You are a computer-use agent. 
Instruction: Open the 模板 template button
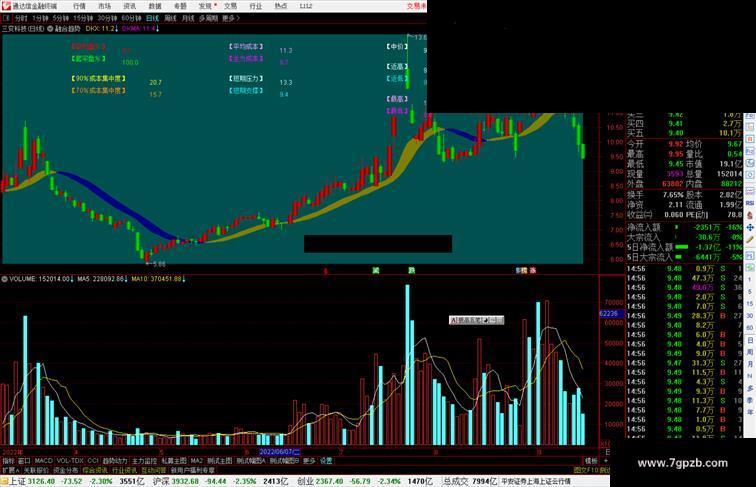(x=591, y=461)
